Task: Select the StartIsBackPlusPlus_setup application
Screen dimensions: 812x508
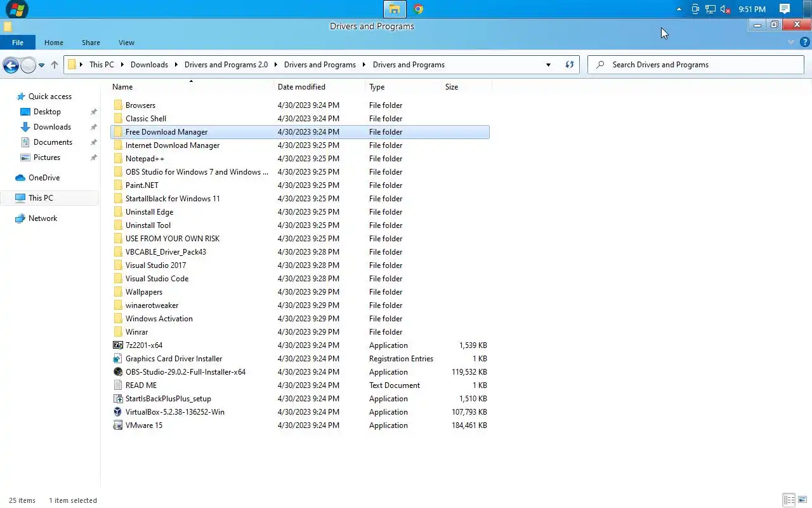Action: (168, 399)
